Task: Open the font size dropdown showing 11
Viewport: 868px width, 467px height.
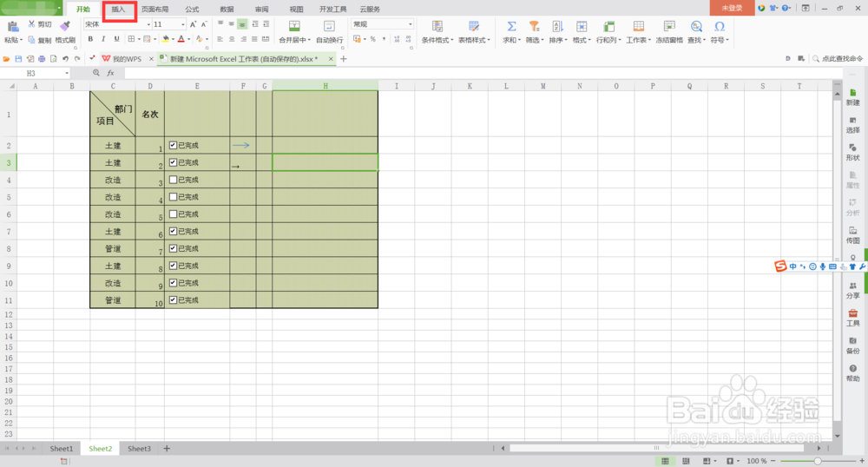Action: (x=182, y=24)
